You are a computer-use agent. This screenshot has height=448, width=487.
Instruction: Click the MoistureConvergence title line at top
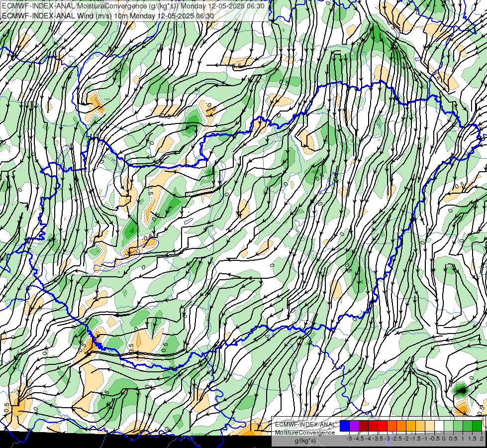click(x=133, y=6)
